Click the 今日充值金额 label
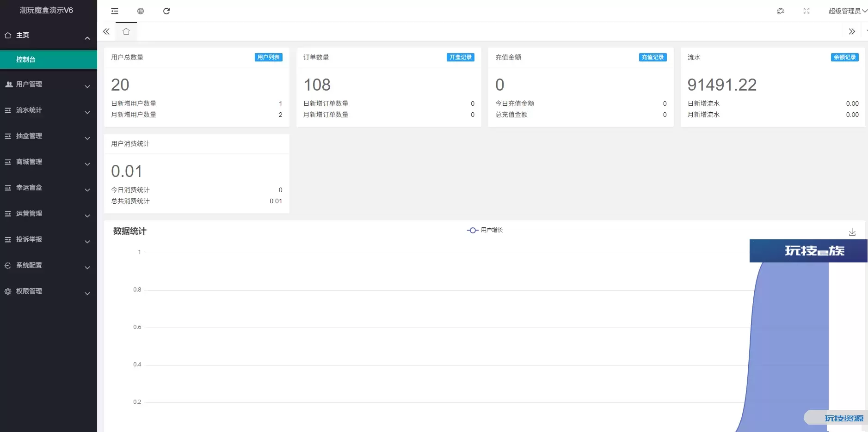Screen dimensions: 868x432 pyautogui.click(x=515, y=103)
